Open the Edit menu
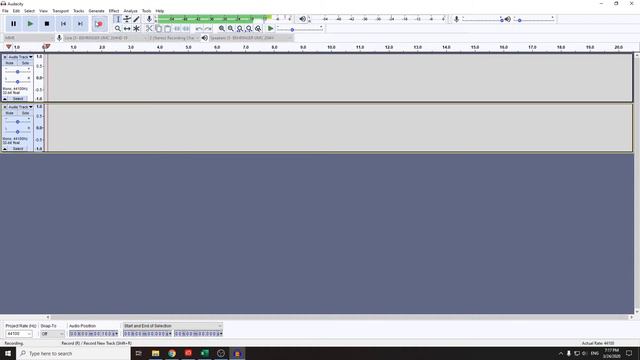 click(x=16, y=11)
